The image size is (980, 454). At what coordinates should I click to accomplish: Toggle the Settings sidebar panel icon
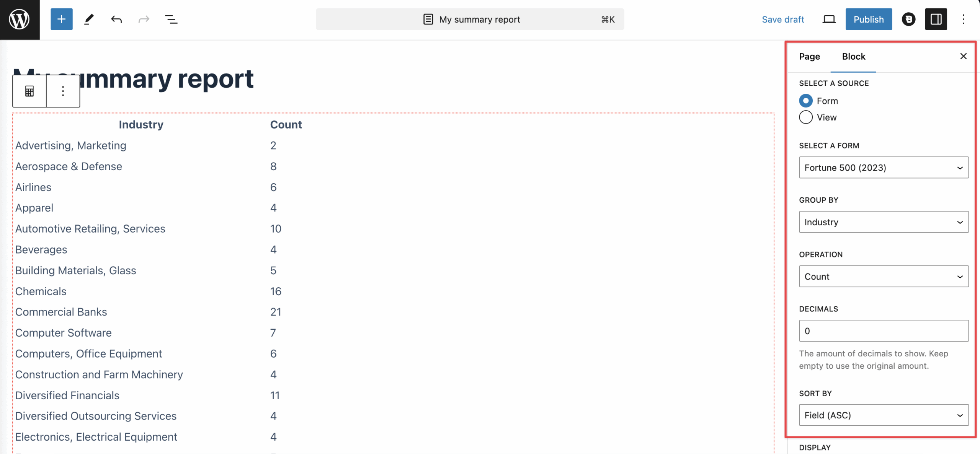coord(936,19)
